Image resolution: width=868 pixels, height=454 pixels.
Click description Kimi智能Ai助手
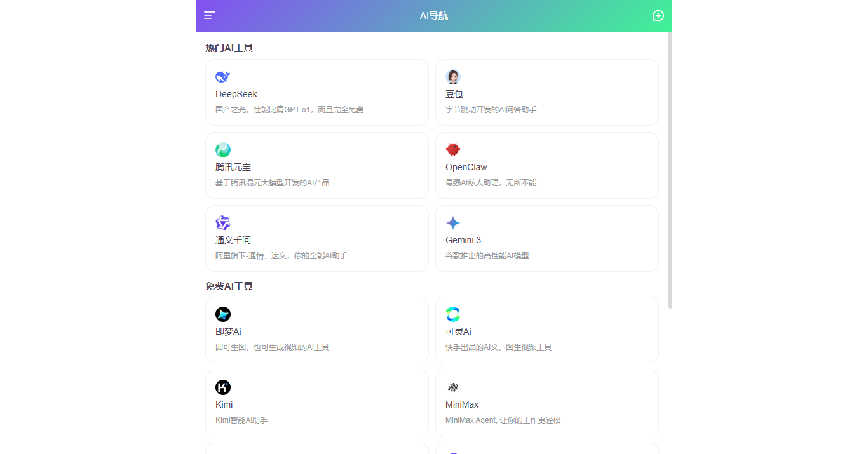[x=241, y=420]
